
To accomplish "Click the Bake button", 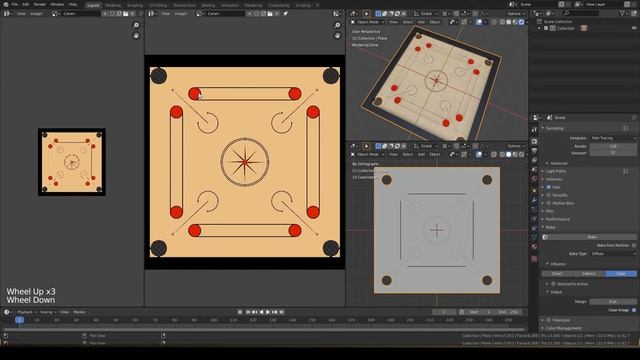I will (x=589, y=237).
